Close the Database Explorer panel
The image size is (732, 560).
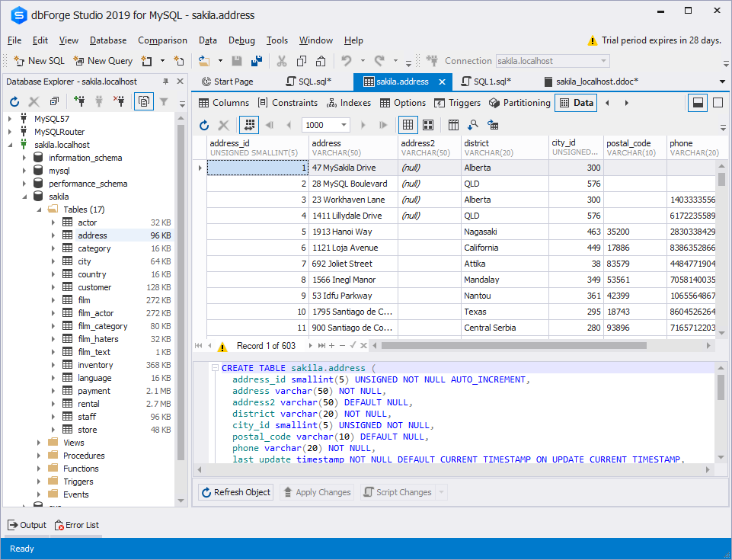click(x=181, y=82)
